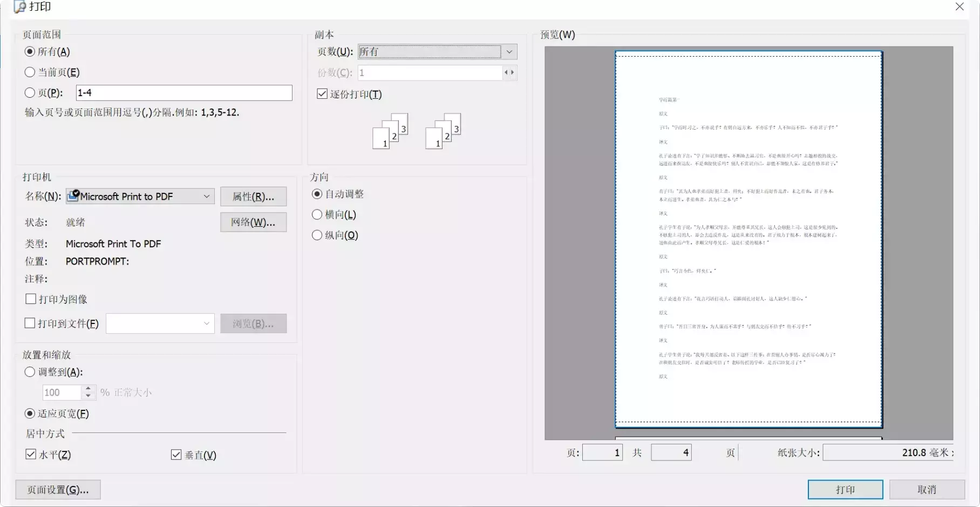Select the 调整到 scaling option

[x=30, y=372]
